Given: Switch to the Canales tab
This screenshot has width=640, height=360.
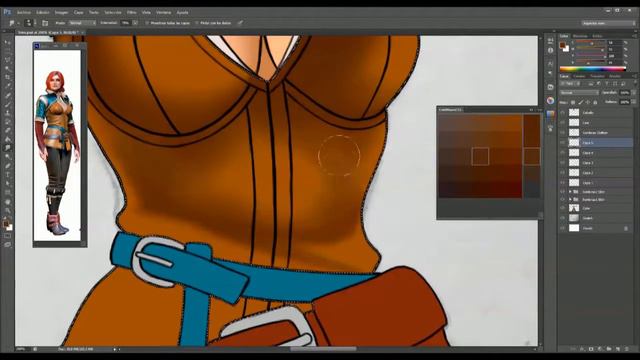Looking at the screenshot, I should pyautogui.click(x=579, y=76).
